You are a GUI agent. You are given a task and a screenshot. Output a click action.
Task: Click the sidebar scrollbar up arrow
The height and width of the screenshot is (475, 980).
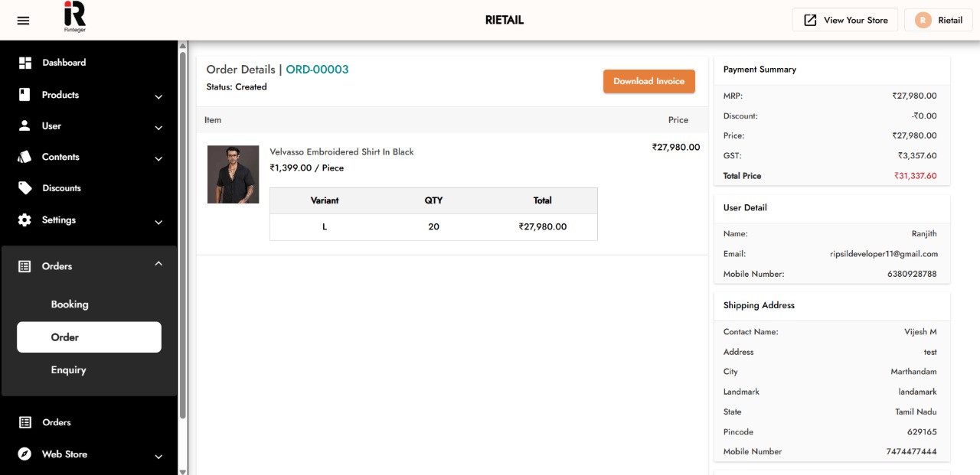point(182,45)
